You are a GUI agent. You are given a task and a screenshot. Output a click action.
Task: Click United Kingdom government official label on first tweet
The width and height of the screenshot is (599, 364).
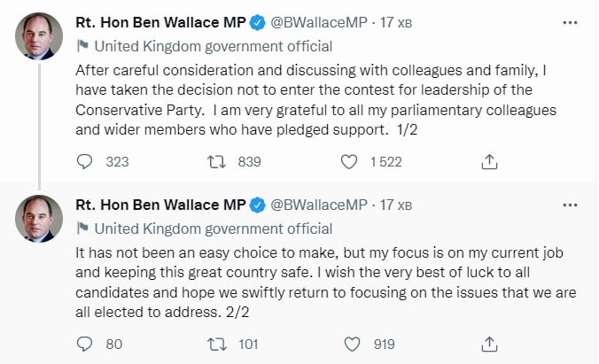tap(214, 46)
